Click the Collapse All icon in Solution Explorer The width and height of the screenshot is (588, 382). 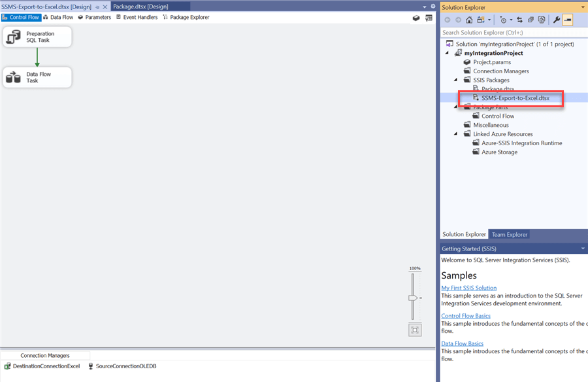coord(542,20)
